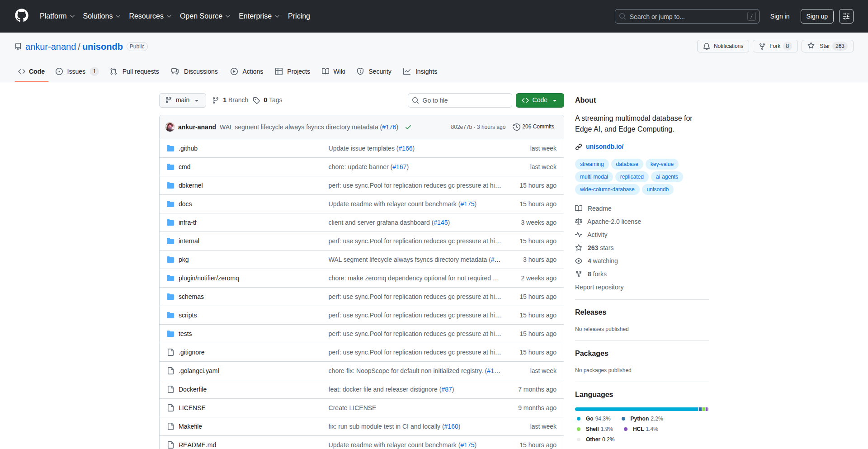Click the Notifications bell icon
Viewport: 868px width, 449px height.
707,46
